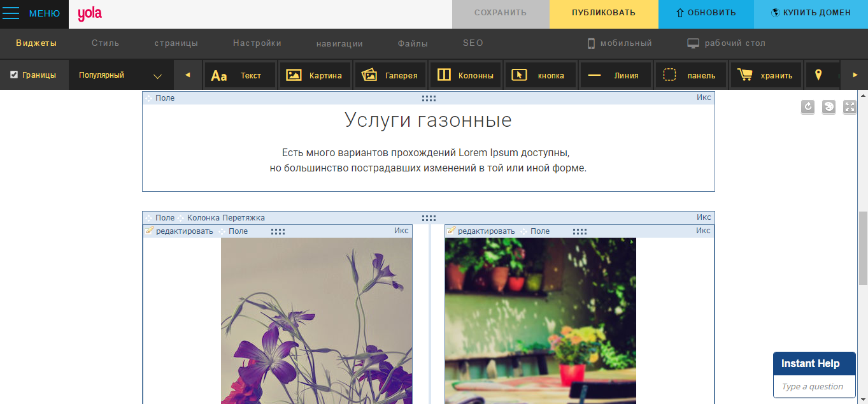This screenshot has height=404, width=868.
Task: Insert the Колонны columns widget
Action: [x=466, y=75]
